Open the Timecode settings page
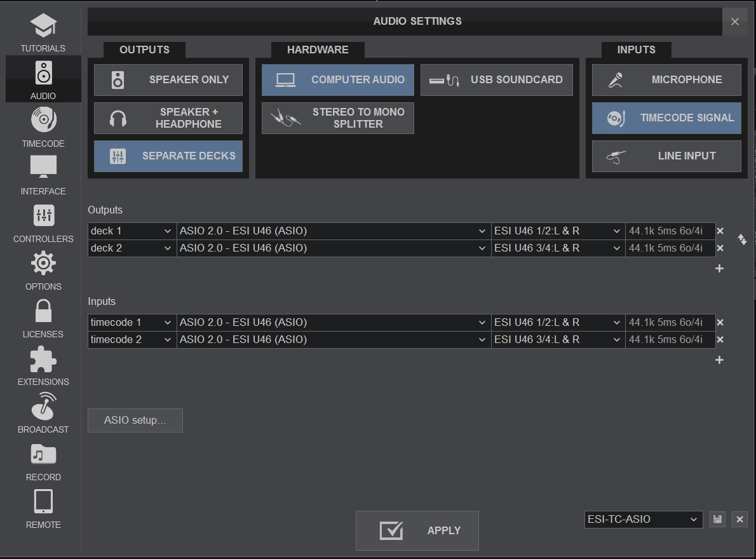 point(43,127)
